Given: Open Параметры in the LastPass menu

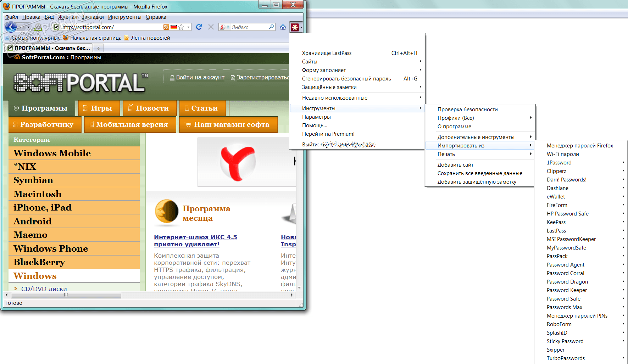Looking at the screenshot, I should point(357,117).
